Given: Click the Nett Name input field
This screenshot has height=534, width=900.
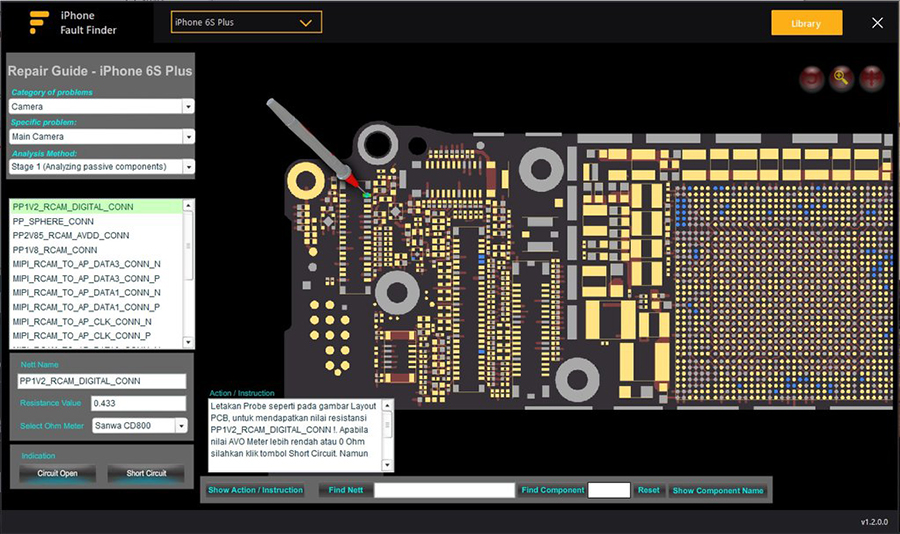Looking at the screenshot, I should (x=102, y=381).
